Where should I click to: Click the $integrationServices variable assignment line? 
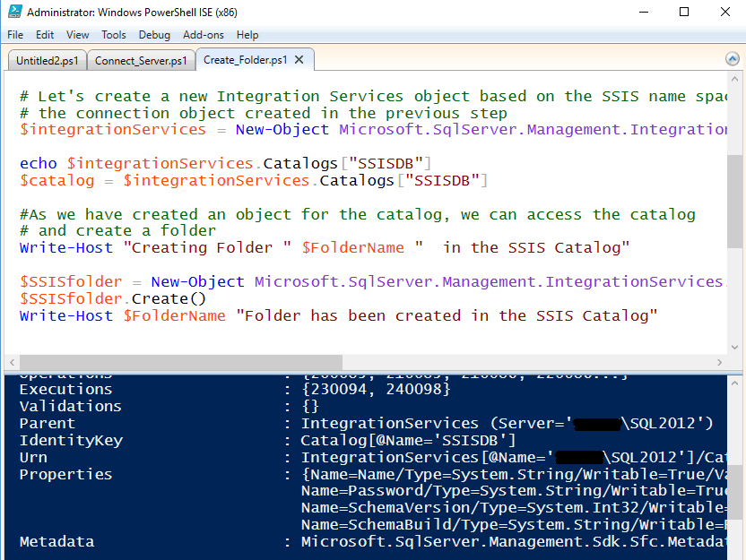(x=373, y=129)
